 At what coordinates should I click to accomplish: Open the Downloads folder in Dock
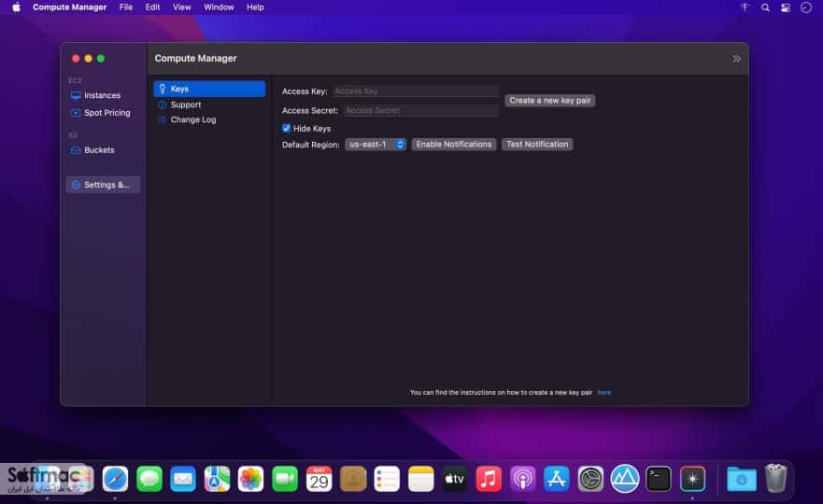coord(741,479)
